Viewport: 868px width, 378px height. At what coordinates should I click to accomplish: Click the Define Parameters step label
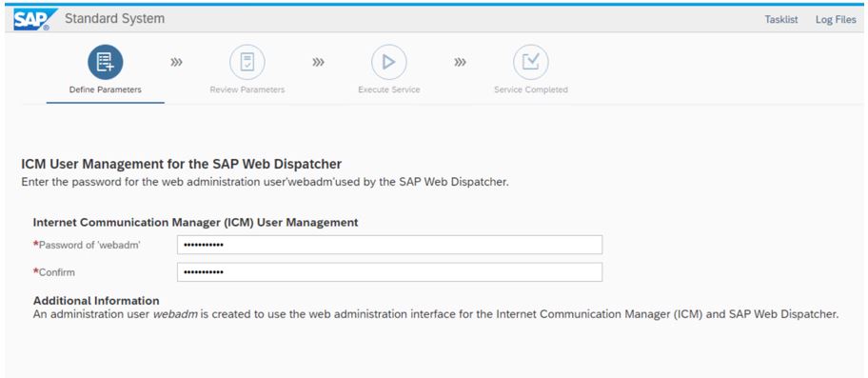point(106,90)
